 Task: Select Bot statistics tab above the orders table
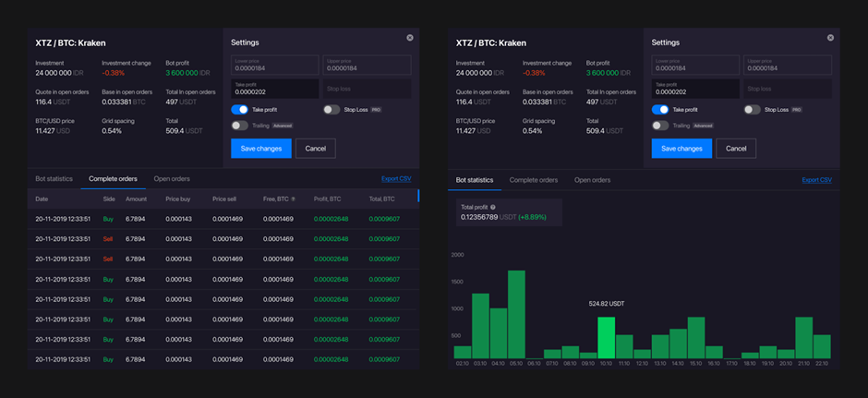tap(54, 179)
